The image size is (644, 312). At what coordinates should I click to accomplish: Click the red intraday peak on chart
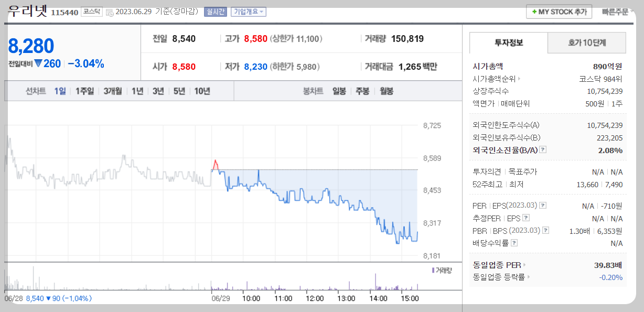(x=215, y=163)
